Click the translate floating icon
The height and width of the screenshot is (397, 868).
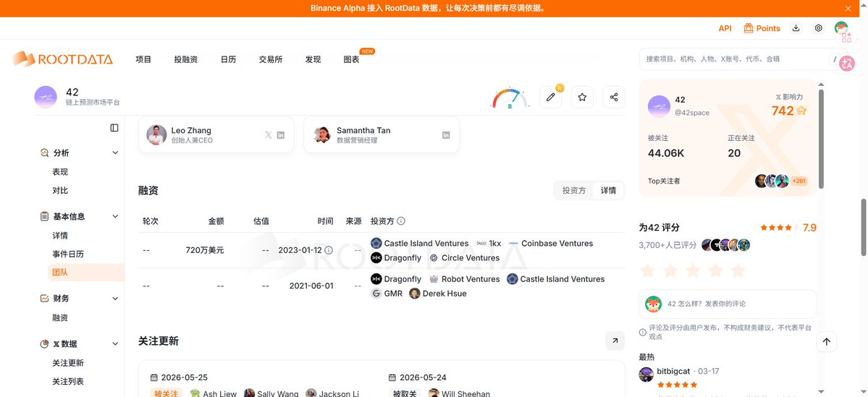847,64
